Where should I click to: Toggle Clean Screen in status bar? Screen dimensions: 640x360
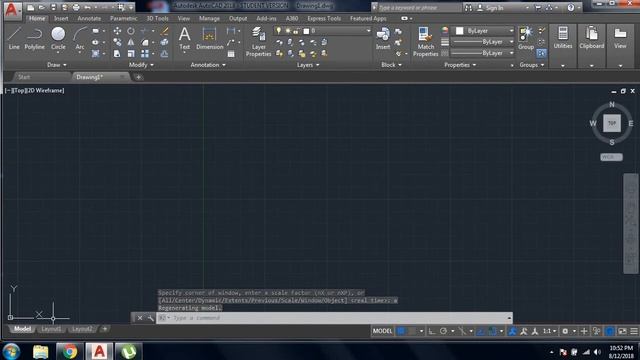tap(622, 331)
